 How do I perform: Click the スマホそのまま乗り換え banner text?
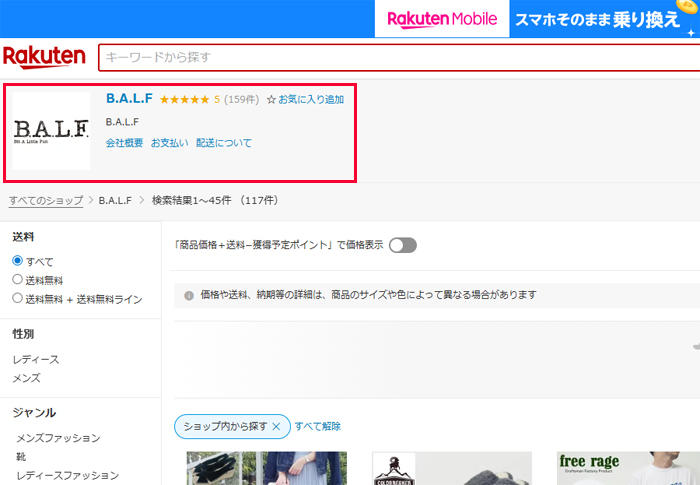coord(597,20)
